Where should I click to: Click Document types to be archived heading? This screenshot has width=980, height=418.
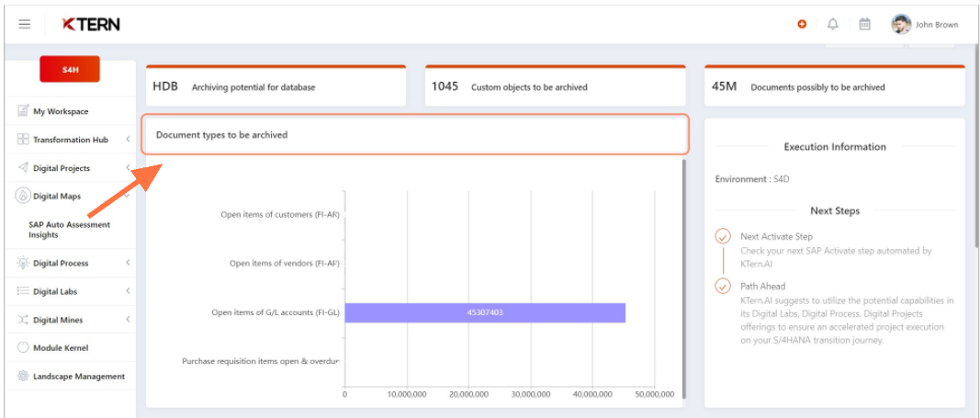click(222, 134)
